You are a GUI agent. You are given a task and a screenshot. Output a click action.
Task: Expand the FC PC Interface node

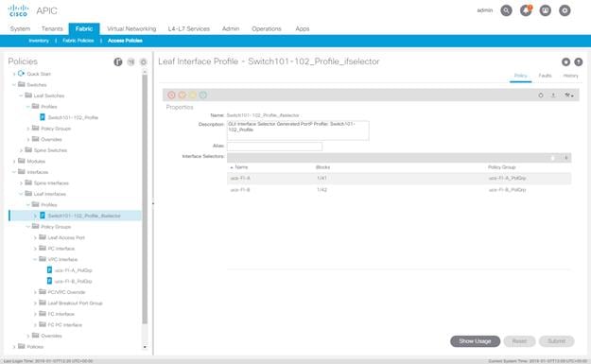35,325
